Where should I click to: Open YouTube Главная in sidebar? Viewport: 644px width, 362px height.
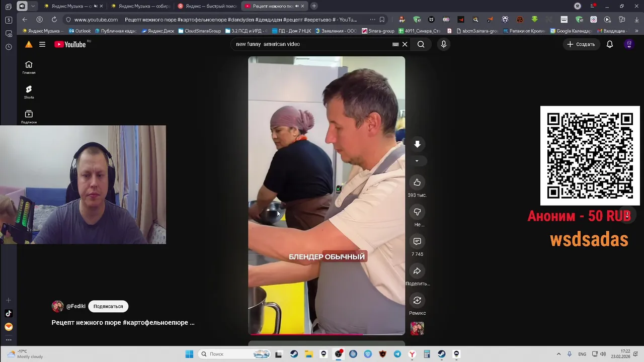(29, 67)
